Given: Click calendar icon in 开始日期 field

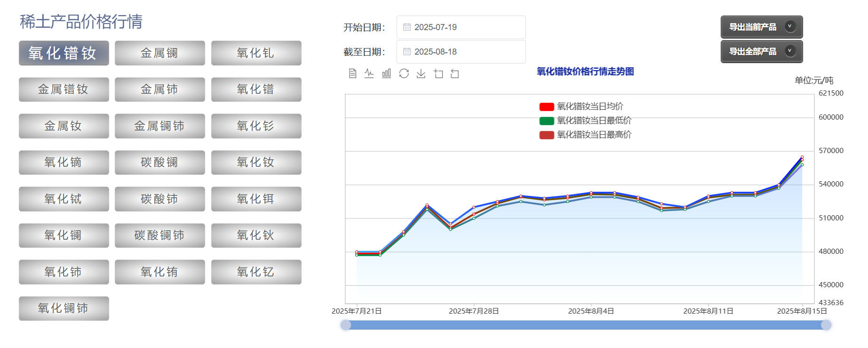Looking at the screenshot, I should [407, 27].
